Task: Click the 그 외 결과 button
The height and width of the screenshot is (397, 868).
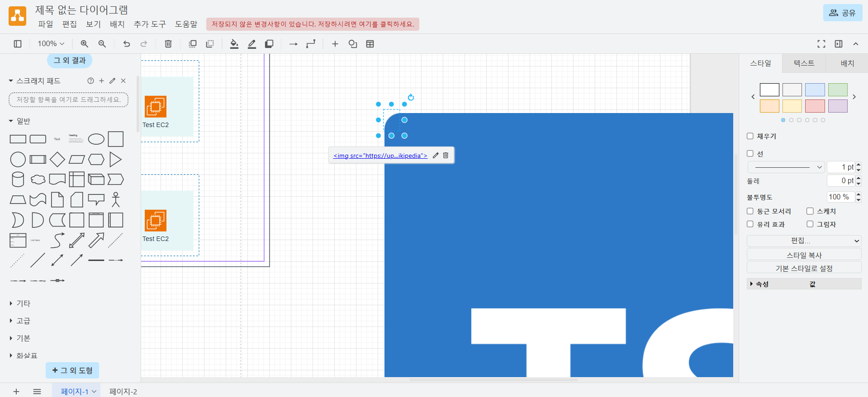Action: coord(70,60)
